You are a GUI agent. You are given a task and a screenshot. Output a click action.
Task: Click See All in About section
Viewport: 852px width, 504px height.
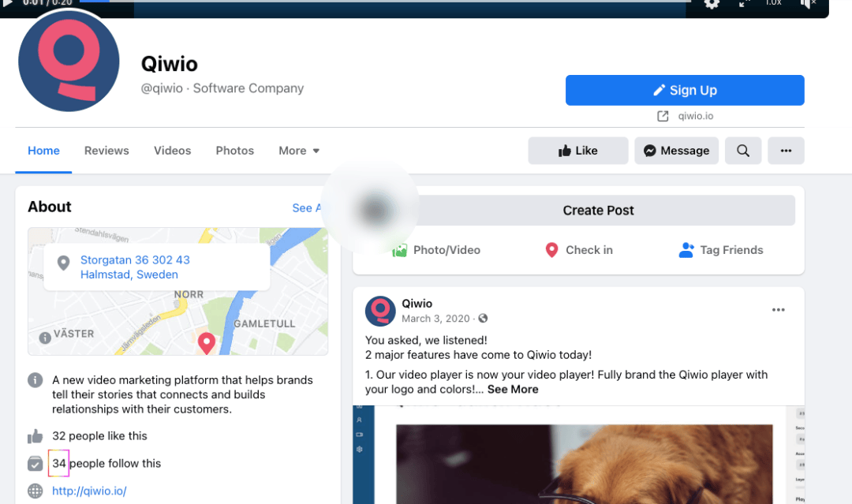(x=307, y=208)
